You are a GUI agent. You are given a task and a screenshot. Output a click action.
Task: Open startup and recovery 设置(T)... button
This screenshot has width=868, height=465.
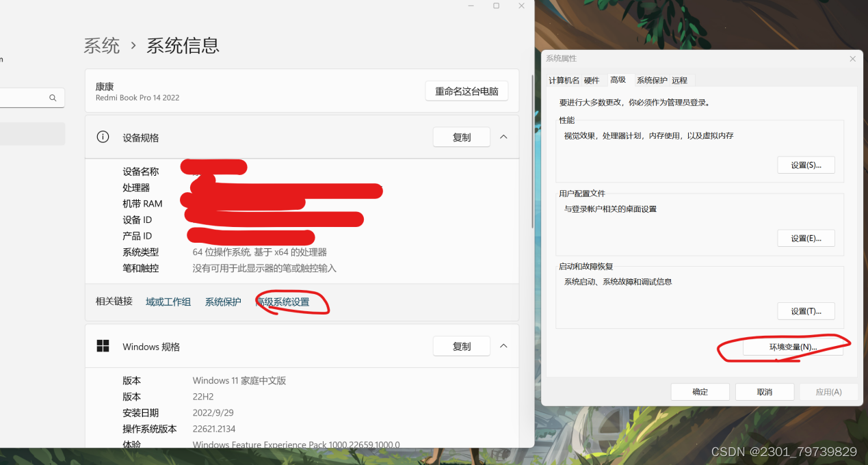pyautogui.click(x=806, y=311)
